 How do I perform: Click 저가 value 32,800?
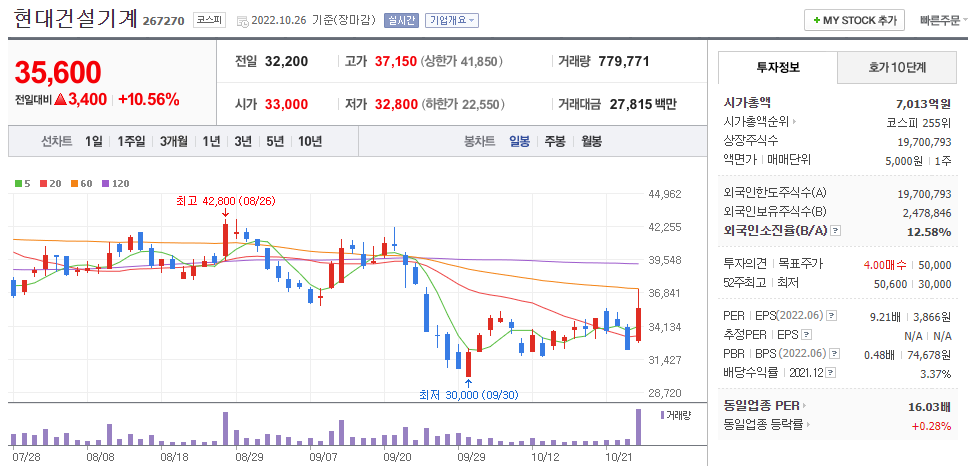pyautogui.click(x=396, y=105)
